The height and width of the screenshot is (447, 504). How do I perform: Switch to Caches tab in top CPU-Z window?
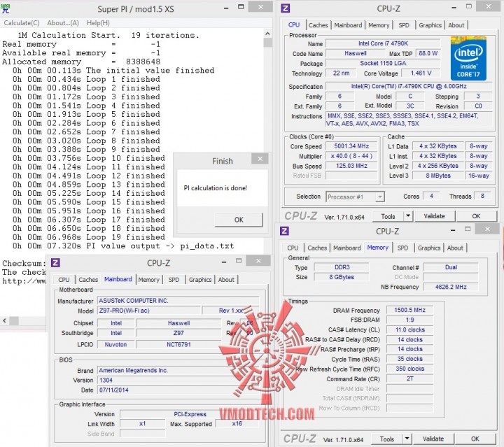(x=318, y=25)
